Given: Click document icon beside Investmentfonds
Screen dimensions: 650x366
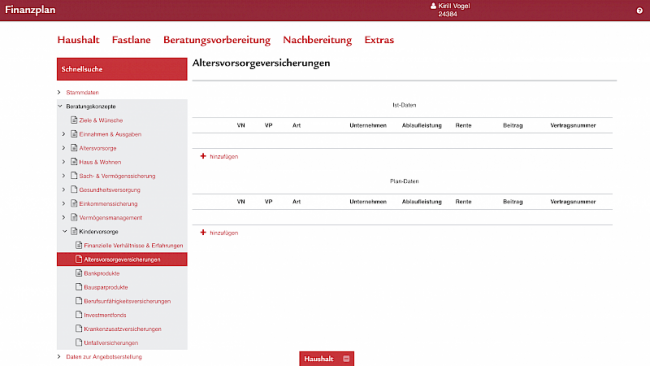Looking at the screenshot, I should coord(78,315).
